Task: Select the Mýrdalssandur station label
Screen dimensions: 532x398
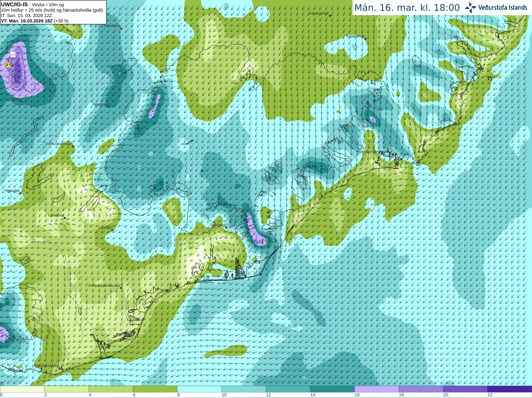Action: (47, 366)
